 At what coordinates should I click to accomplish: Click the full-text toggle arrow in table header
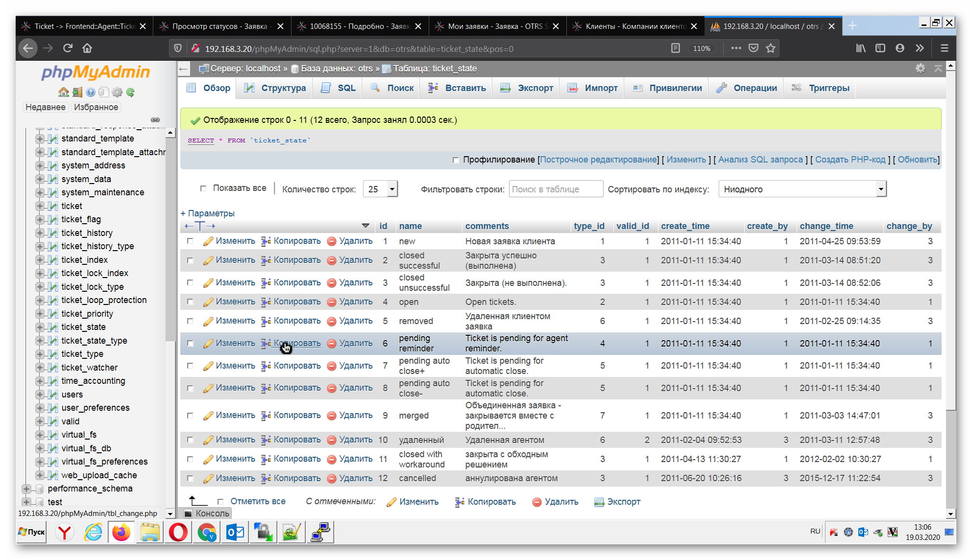(x=199, y=226)
